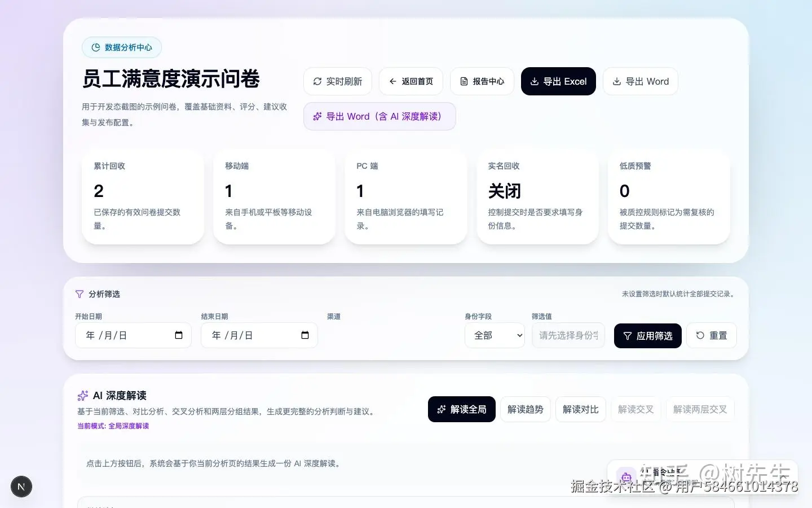Open calendar picker for 结束日期

[305, 335]
